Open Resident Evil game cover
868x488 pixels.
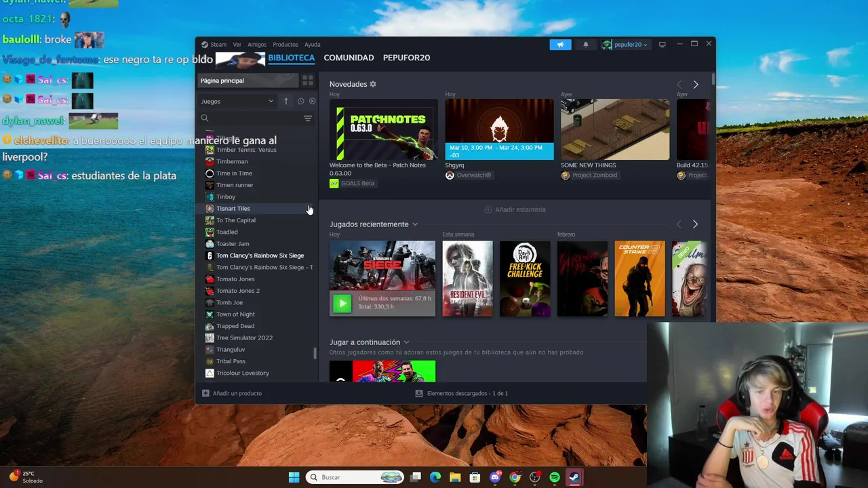[467, 279]
